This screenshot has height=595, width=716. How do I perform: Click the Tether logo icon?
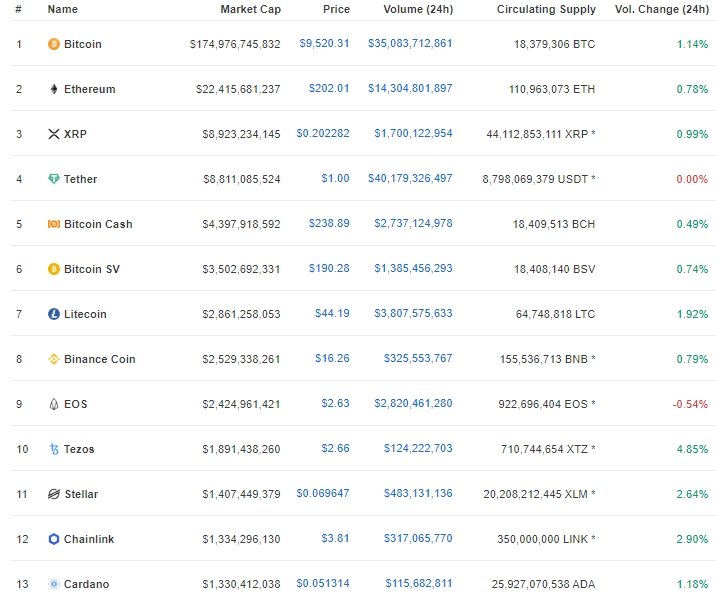tap(54, 179)
